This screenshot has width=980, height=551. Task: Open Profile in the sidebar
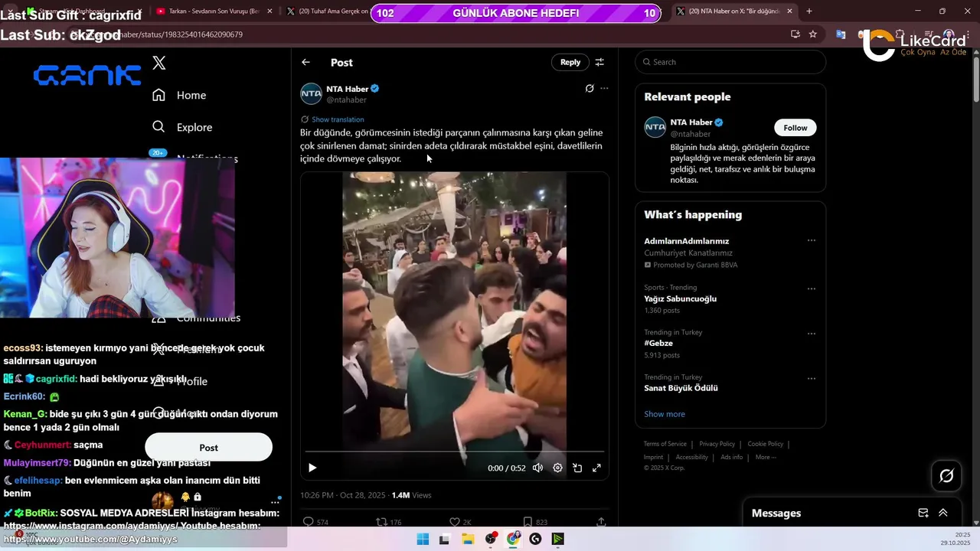click(x=179, y=381)
